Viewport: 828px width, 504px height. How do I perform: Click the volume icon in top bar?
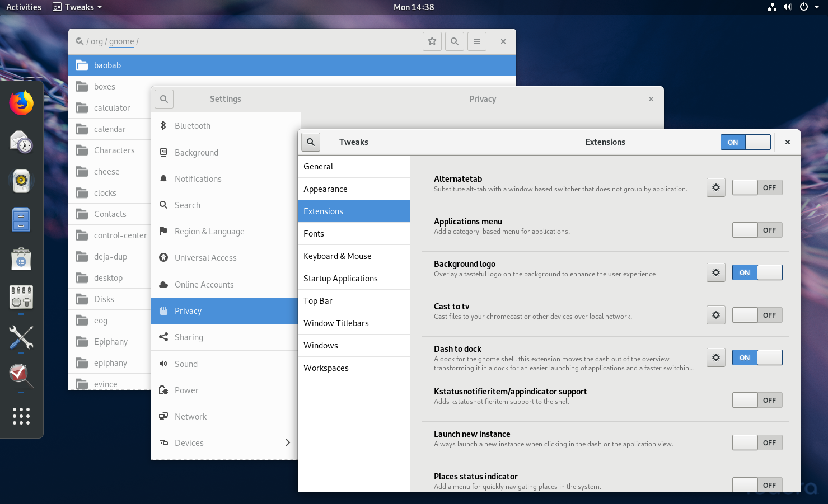tap(788, 7)
